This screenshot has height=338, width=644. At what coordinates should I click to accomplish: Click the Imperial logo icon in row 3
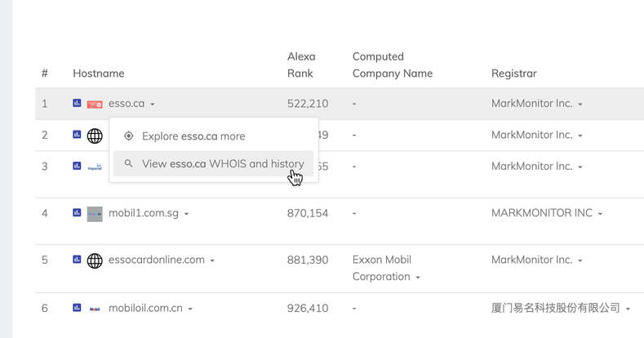95,167
